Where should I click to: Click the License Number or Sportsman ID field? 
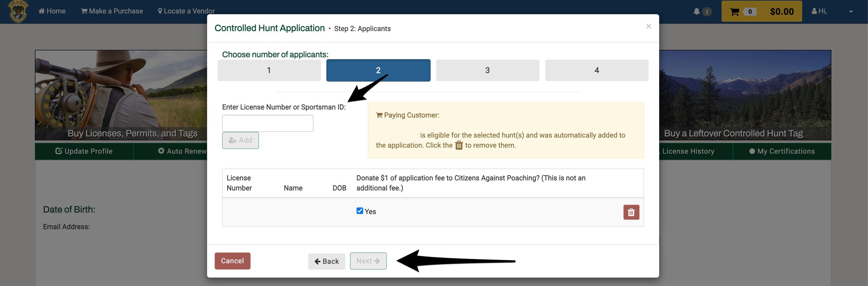point(267,123)
